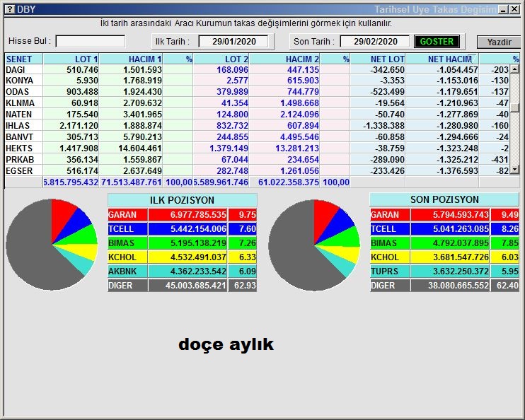Image resolution: width=525 pixels, height=420 pixels.
Task: Select the ODAS row
Action: pyautogui.click(x=257, y=92)
